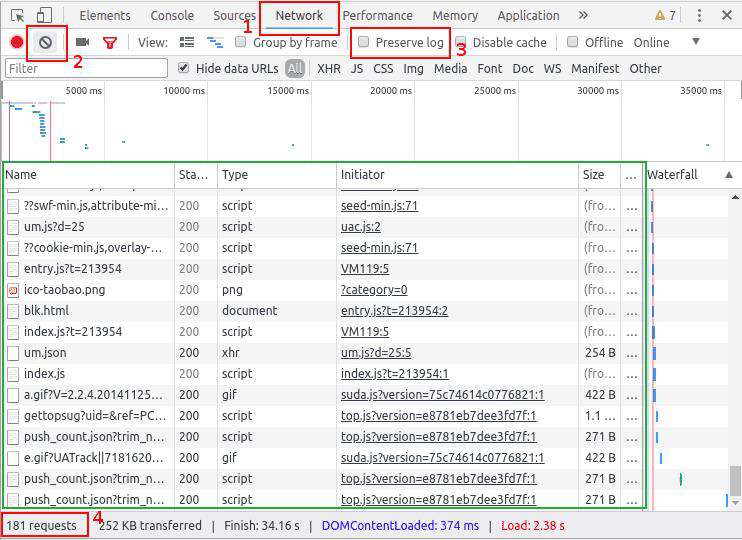This screenshot has height=540, width=742.
Task: Click the 15000 ms timeline overview marker
Action: [x=288, y=90]
